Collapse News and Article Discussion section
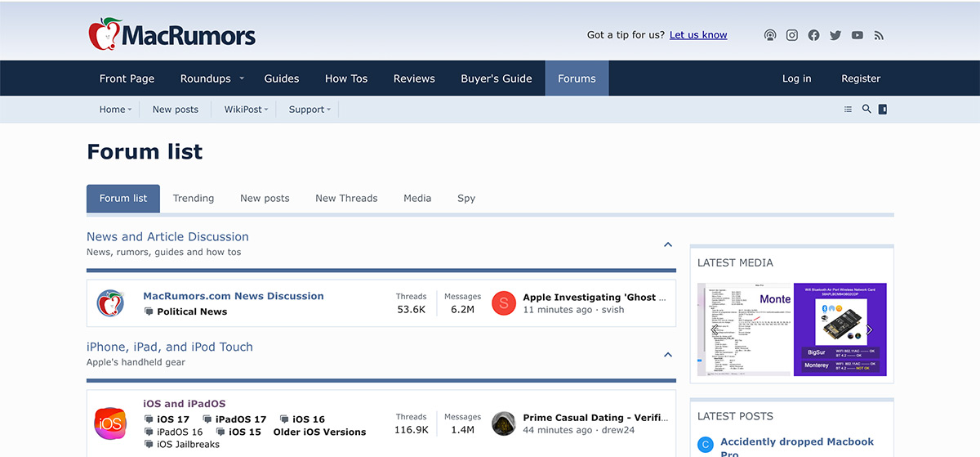Screen dimensions: 980x457 pos(668,244)
